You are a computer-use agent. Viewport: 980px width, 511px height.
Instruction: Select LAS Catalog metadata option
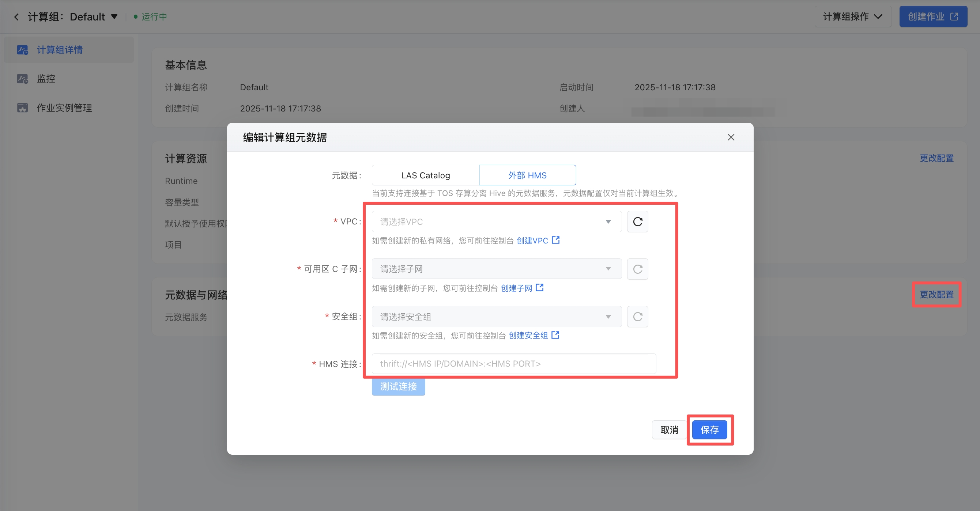pyautogui.click(x=425, y=175)
